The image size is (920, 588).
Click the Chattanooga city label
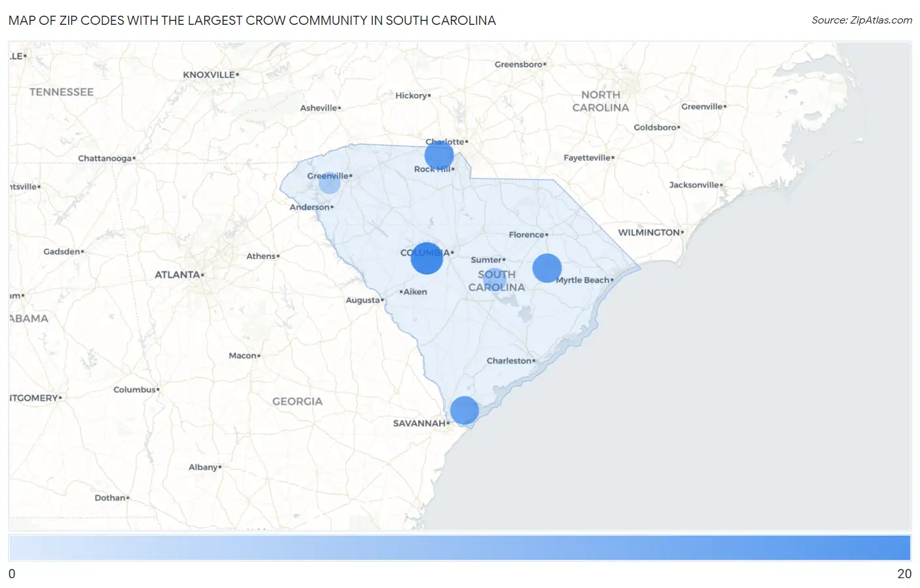pos(105,158)
